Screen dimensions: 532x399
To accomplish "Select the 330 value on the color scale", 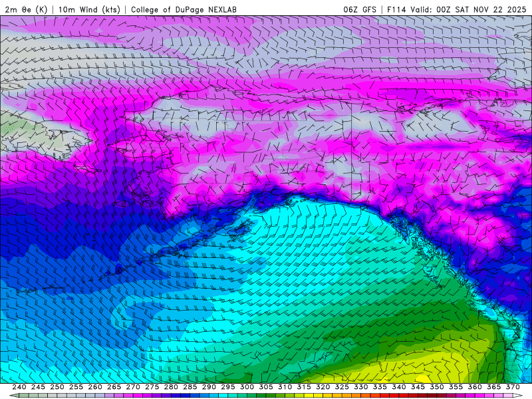I will 361,387.
